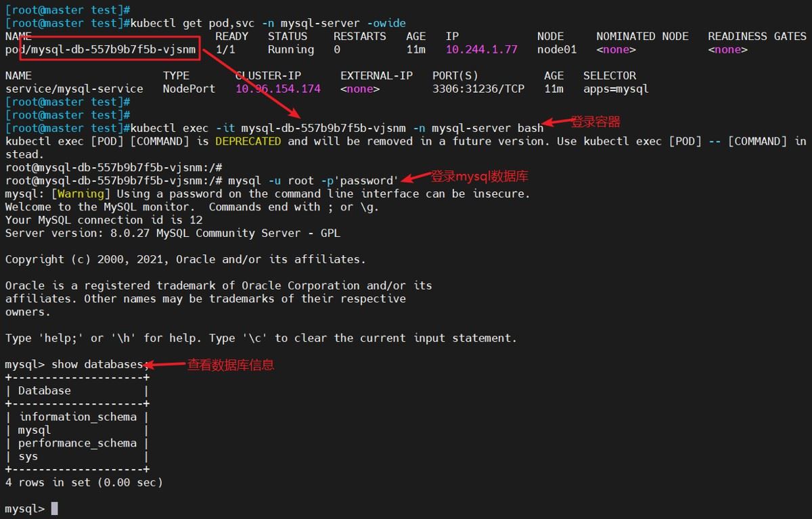
Task: Select the information_schema database row
Action: pos(77,417)
